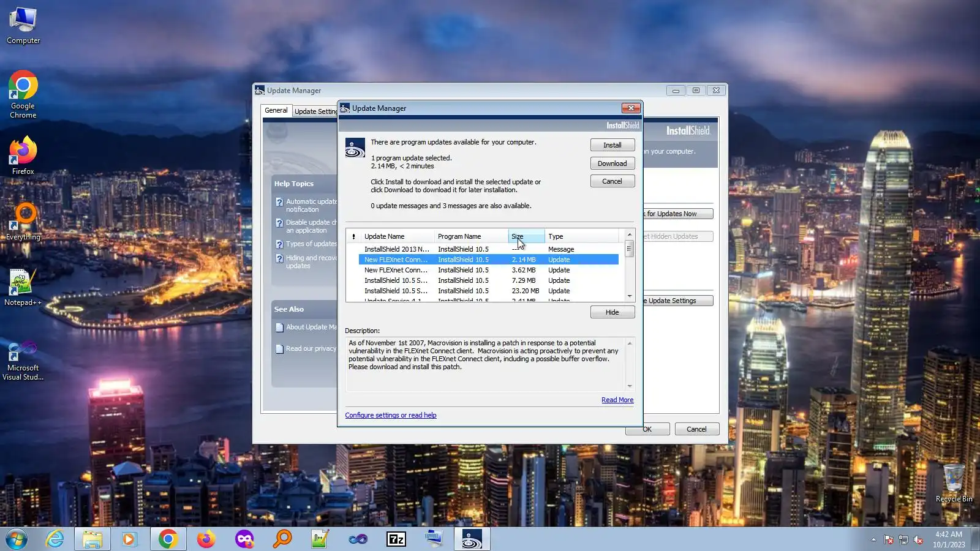Screen dimensions: 980x551
Task: Open Firefox from the taskbar
Action: click(x=206, y=539)
